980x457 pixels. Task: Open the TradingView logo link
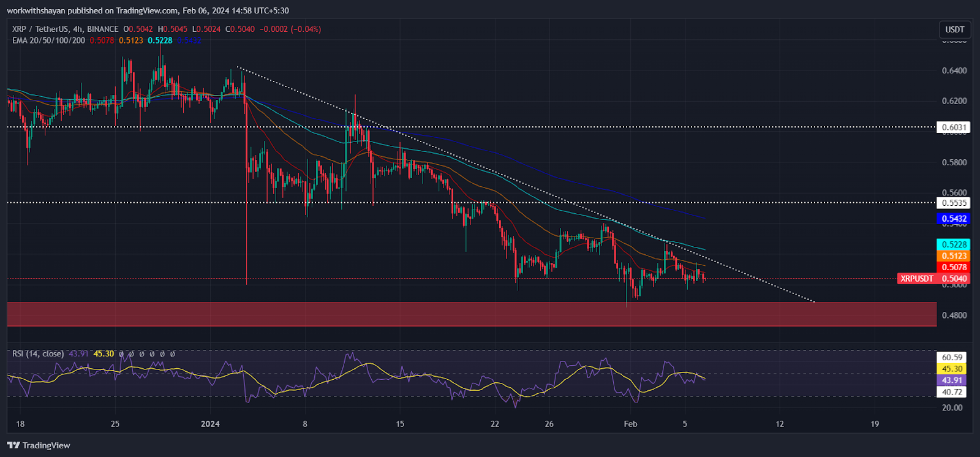39,445
